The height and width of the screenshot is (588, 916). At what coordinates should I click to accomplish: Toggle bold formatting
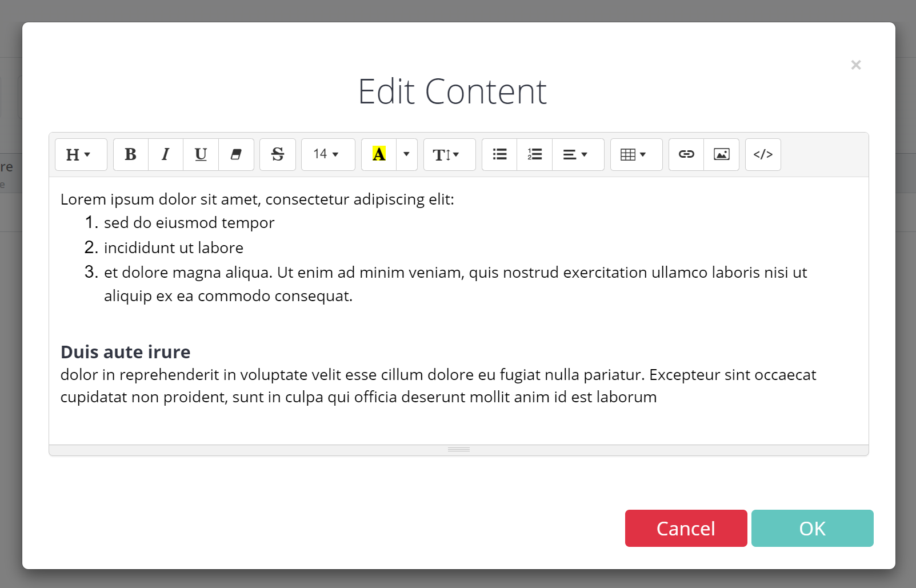coord(131,154)
